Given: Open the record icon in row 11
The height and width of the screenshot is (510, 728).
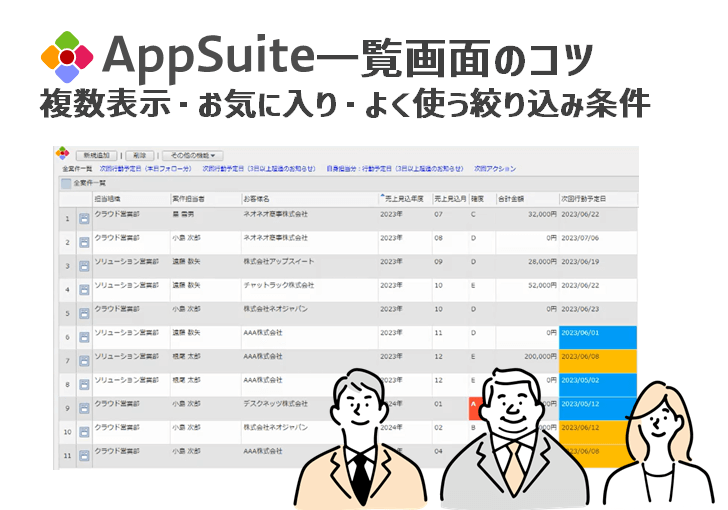Looking at the screenshot, I should (84, 456).
